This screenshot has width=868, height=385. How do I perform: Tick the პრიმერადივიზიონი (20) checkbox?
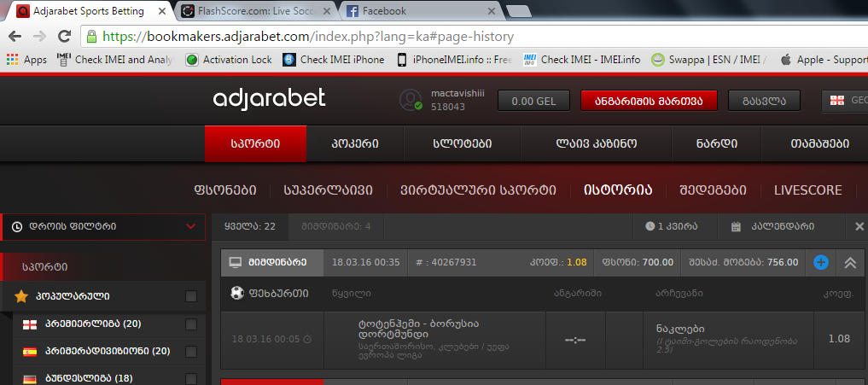(x=191, y=352)
